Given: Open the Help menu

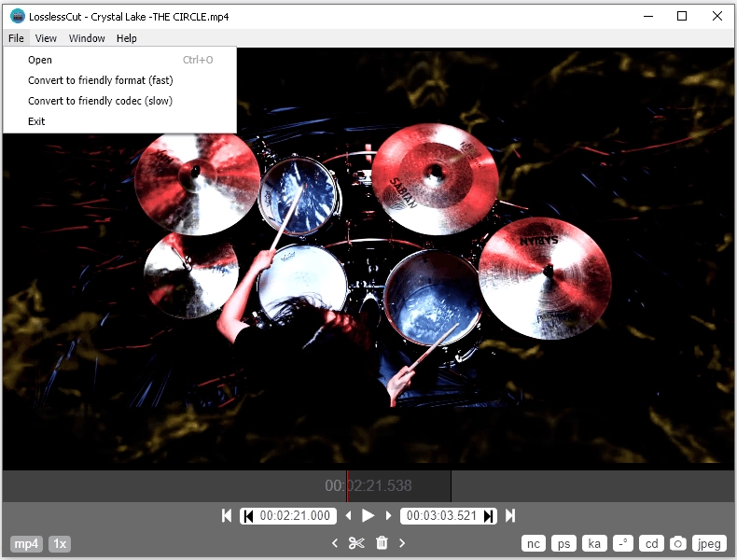Looking at the screenshot, I should pos(127,38).
